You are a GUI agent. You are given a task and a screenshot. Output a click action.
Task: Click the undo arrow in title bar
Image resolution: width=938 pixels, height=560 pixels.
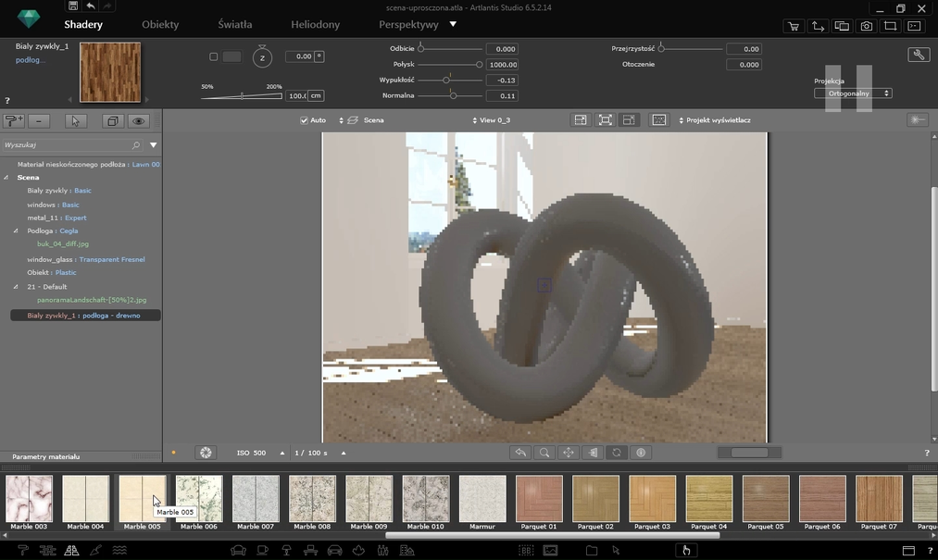point(90,6)
